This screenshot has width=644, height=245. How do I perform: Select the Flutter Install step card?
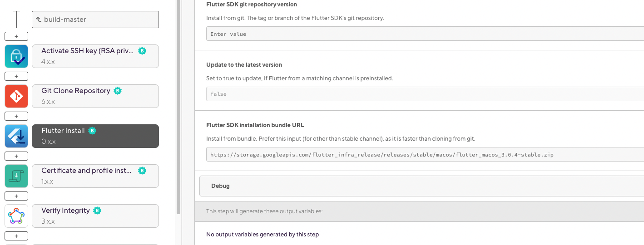(95, 136)
